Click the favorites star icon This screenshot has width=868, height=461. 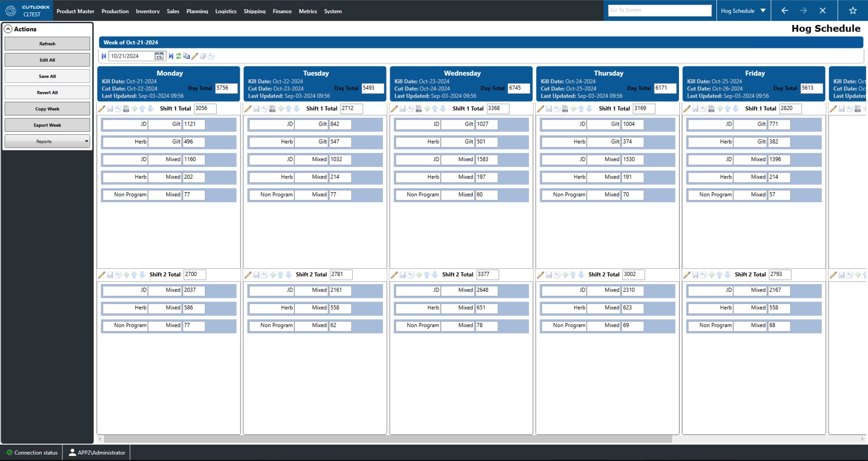point(853,10)
